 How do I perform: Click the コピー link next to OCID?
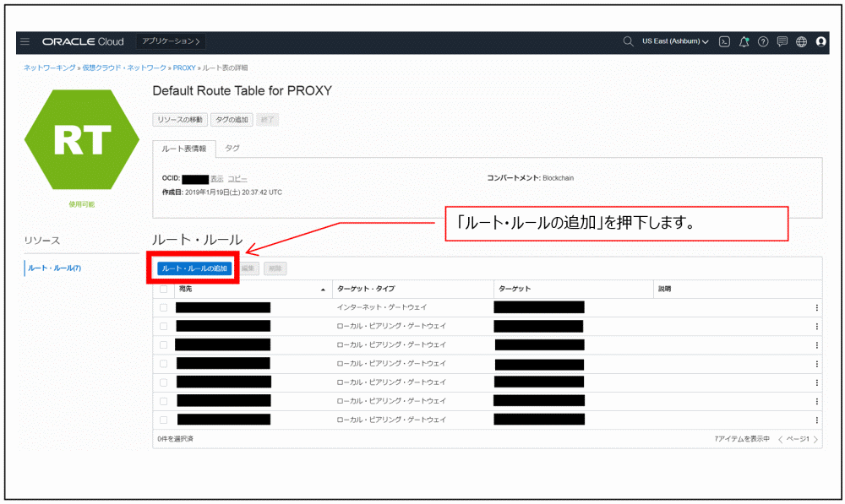237,179
